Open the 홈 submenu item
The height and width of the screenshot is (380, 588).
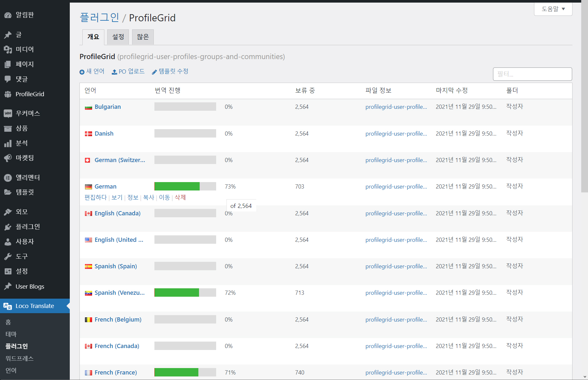[8, 322]
